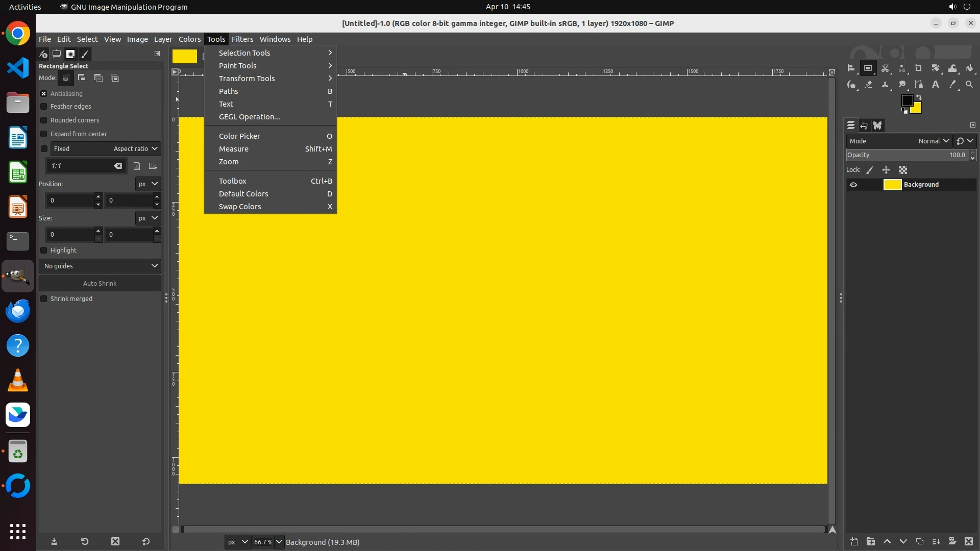
Task: Select the Text tool in toolbox
Action: point(935,85)
